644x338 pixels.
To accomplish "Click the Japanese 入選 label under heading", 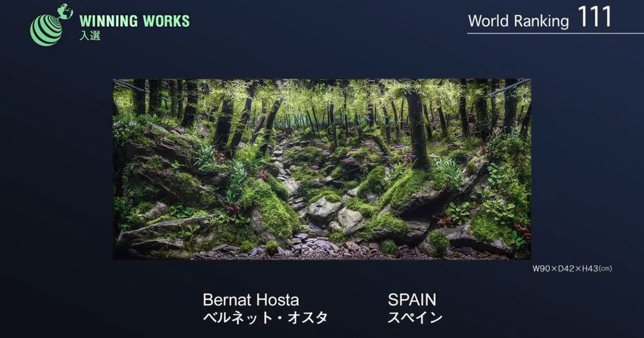I will pos(90,35).
